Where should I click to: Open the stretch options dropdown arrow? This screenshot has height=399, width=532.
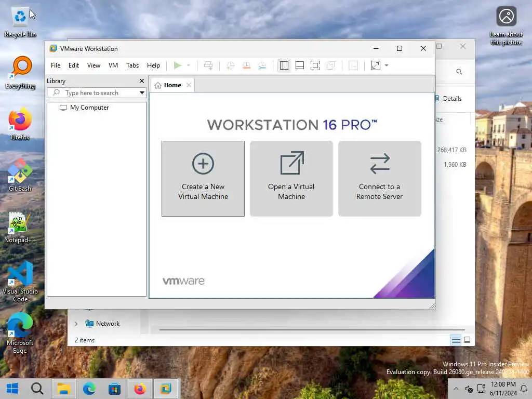click(387, 65)
